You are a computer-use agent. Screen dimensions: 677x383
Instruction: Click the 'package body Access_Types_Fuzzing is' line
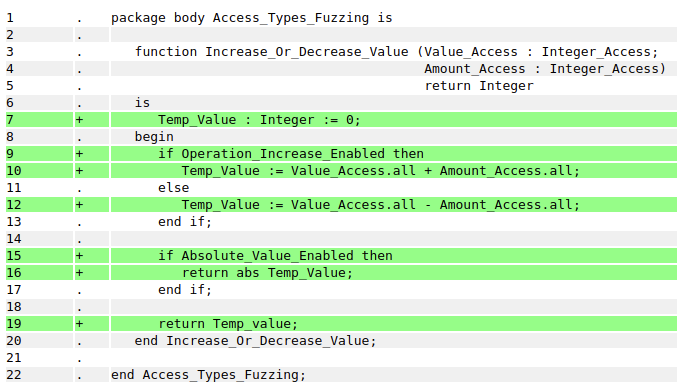pyautogui.click(x=252, y=18)
